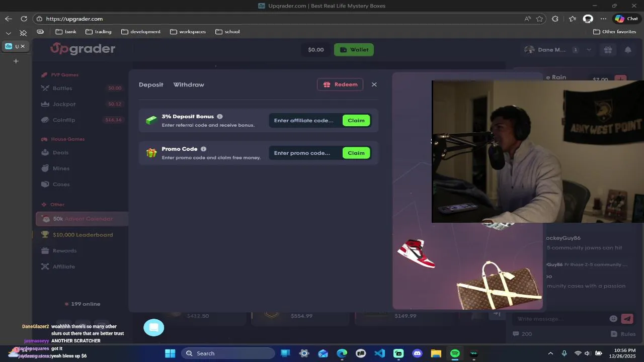Open Discord from the taskbar
This screenshot has height=362, width=644.
point(417,353)
